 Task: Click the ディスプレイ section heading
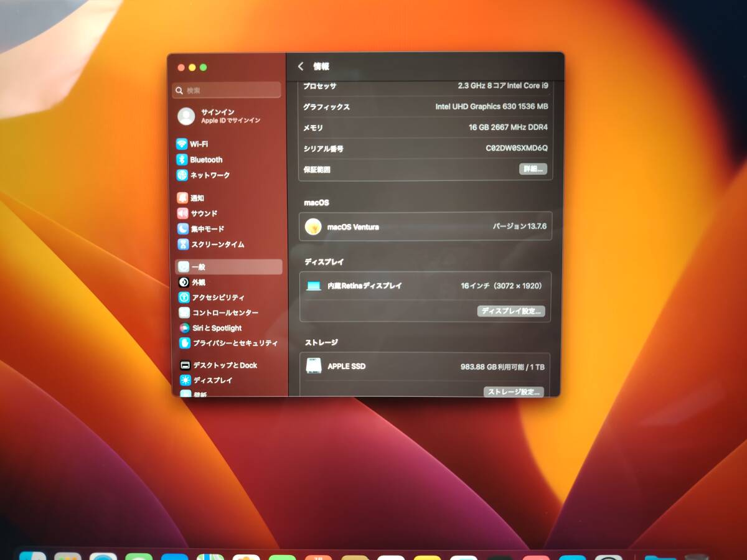tap(324, 262)
